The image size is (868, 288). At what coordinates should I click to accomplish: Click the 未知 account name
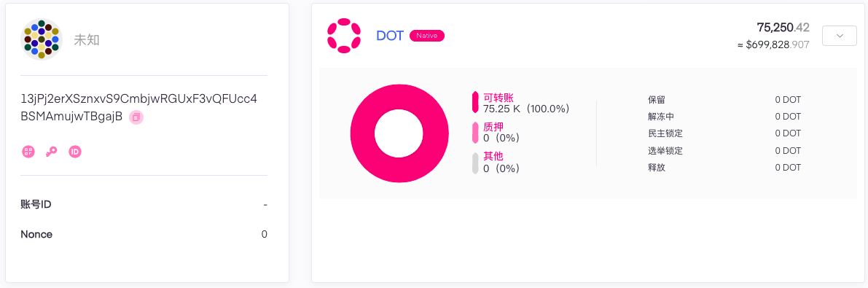point(86,40)
